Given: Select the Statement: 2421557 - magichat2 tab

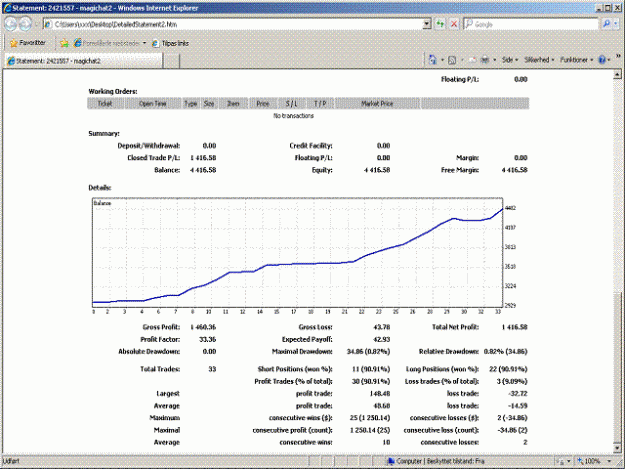Looking at the screenshot, I should [x=83, y=61].
